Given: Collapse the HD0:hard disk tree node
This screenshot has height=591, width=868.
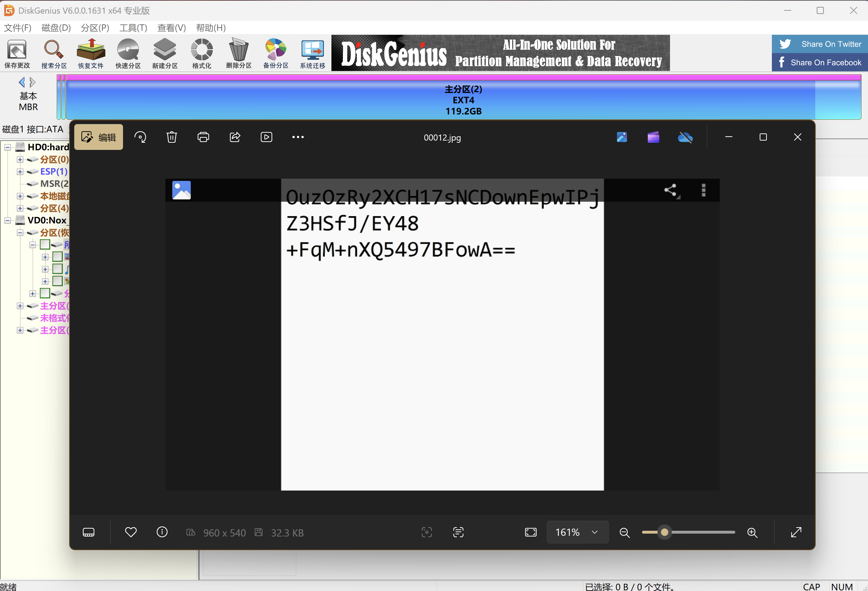Looking at the screenshot, I should [8, 147].
